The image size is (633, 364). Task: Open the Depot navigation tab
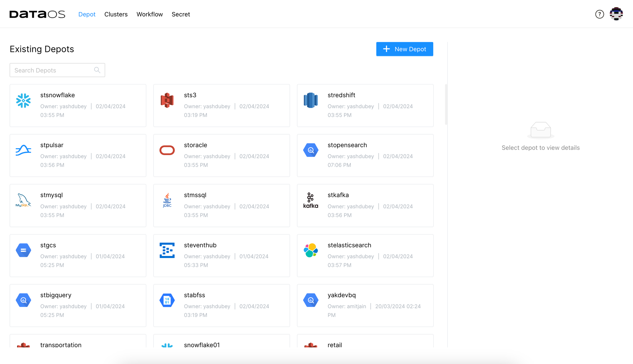[87, 14]
